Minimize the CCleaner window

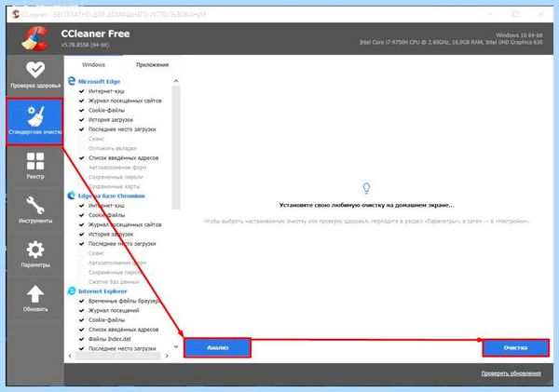point(490,14)
